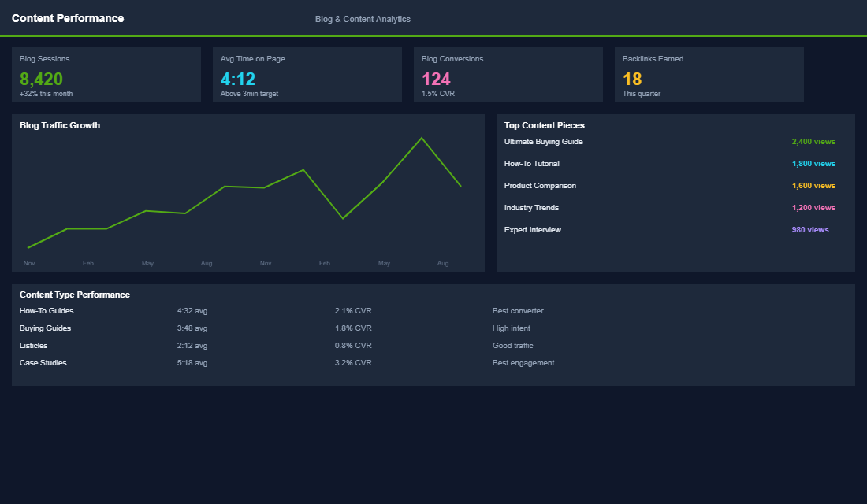The height and width of the screenshot is (504, 867).
Task: Click the 2,400 views link
Action: coord(814,141)
